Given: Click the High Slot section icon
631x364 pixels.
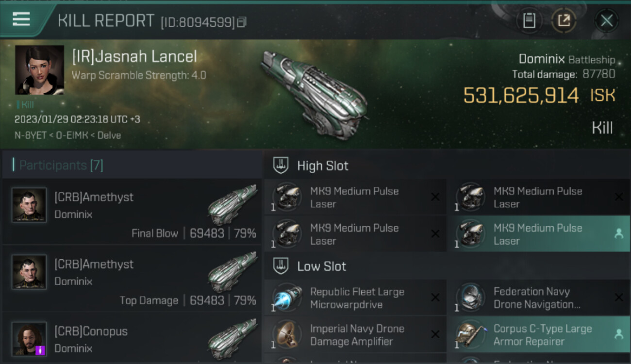Looking at the screenshot, I should [281, 165].
